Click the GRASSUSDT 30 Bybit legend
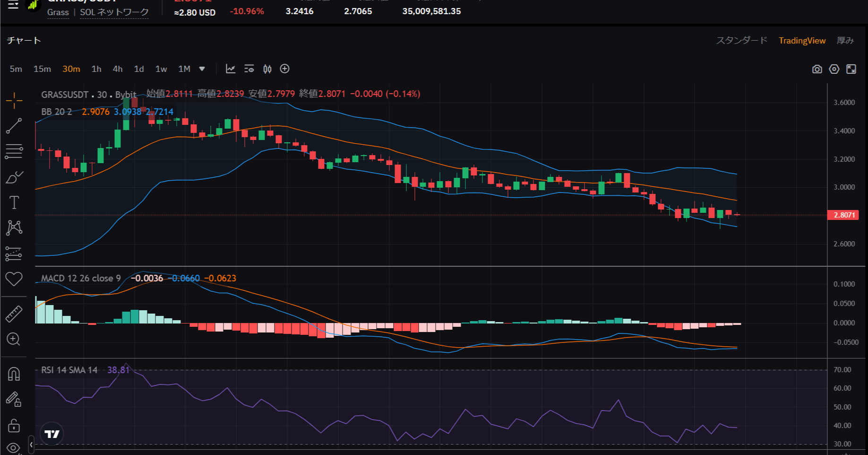868x455 pixels. (x=89, y=95)
